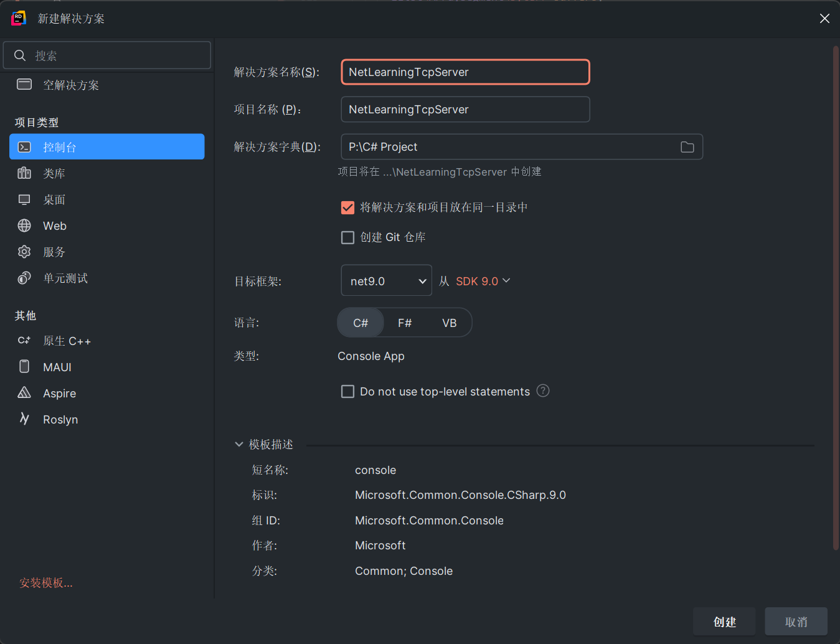Click Microsoft.Common.Console.CSharp.9.0 identifier text
This screenshot has width=840, height=644.
(x=460, y=495)
